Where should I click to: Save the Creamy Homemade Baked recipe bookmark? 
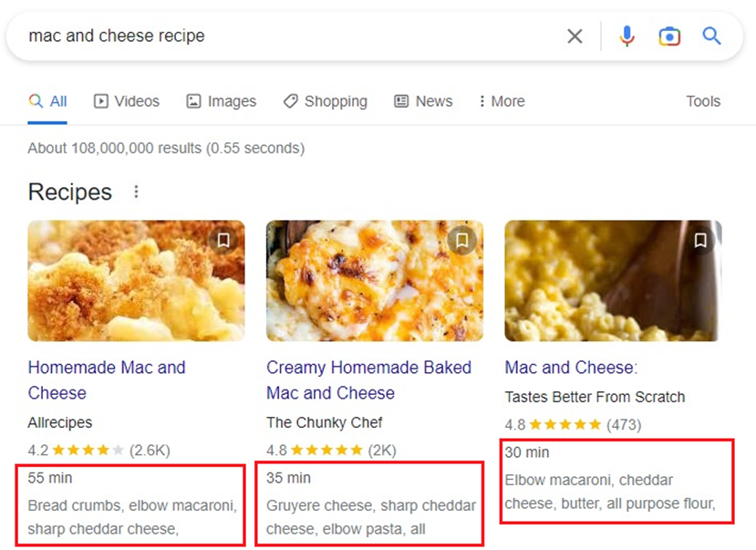click(x=462, y=241)
